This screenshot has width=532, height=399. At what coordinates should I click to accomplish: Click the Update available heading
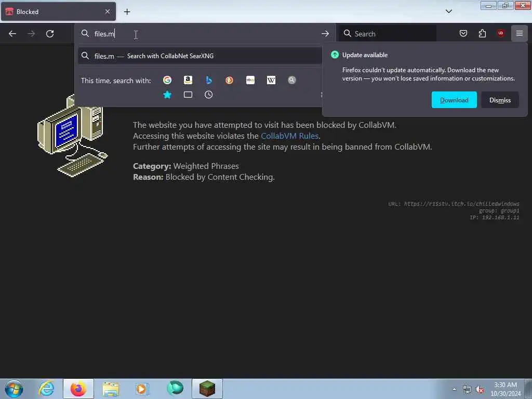coord(365,55)
